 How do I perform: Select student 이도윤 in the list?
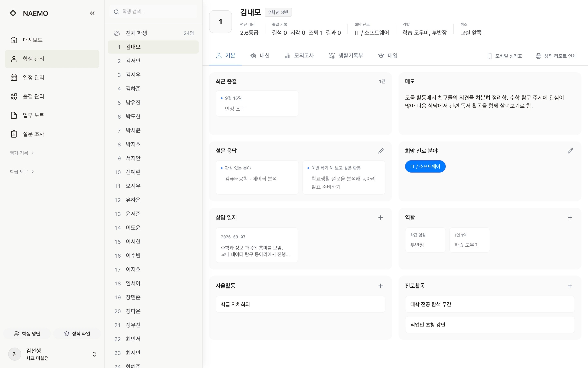[x=153, y=228]
